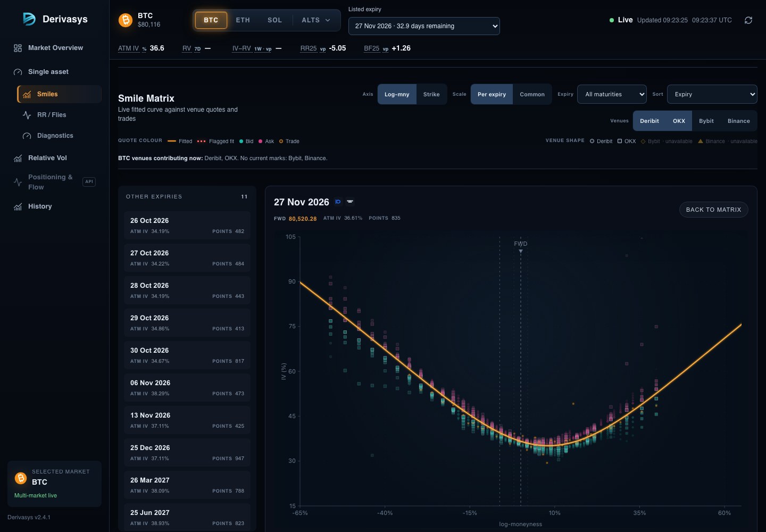Open the 25 Dec 2026 expiry card
The image size is (766, 532).
tap(187, 453)
